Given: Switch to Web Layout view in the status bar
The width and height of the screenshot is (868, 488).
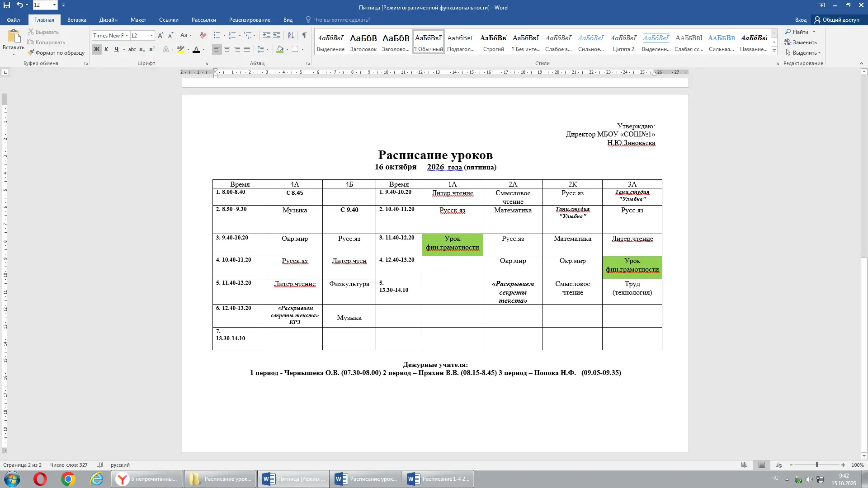Looking at the screenshot, I should [x=779, y=465].
